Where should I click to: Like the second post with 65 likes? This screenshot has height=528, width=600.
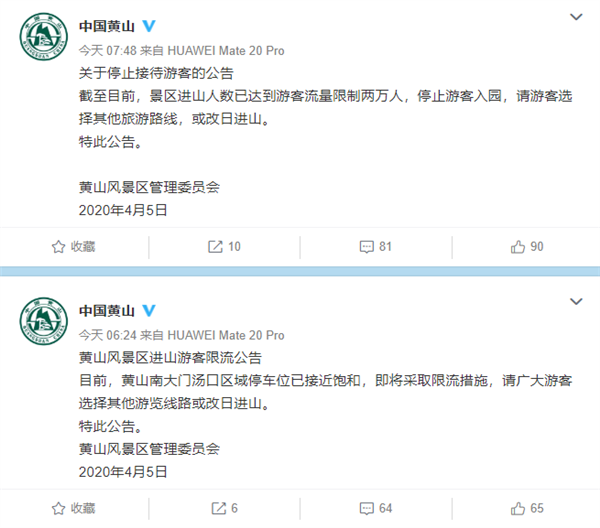[x=518, y=509]
